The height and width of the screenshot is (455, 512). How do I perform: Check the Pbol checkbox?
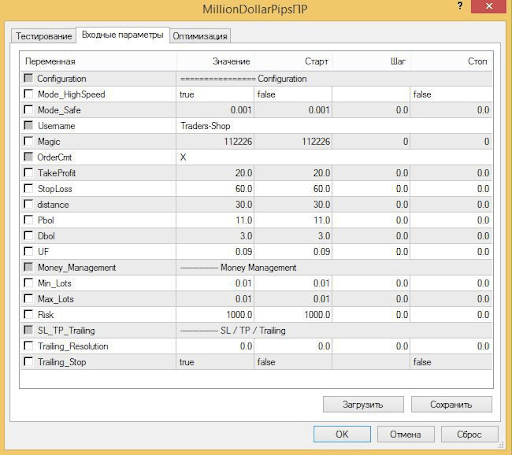tap(29, 220)
